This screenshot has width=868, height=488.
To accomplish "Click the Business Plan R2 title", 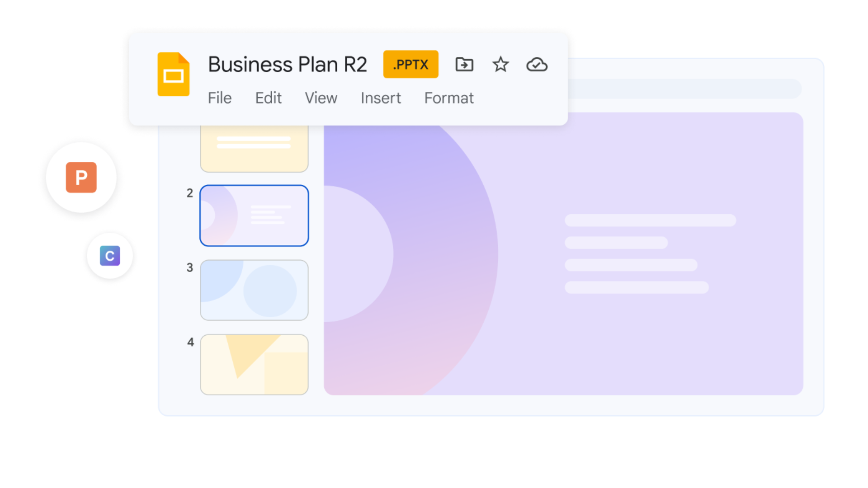I will 288,64.
